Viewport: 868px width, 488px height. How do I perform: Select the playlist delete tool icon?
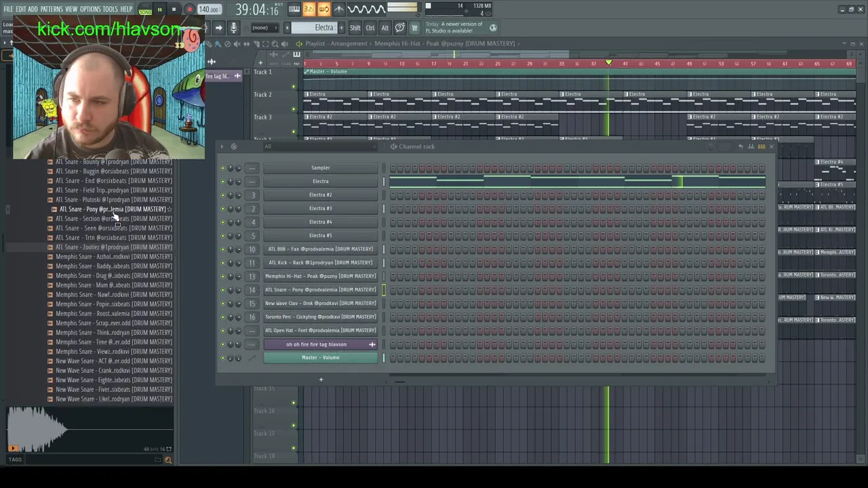227,44
